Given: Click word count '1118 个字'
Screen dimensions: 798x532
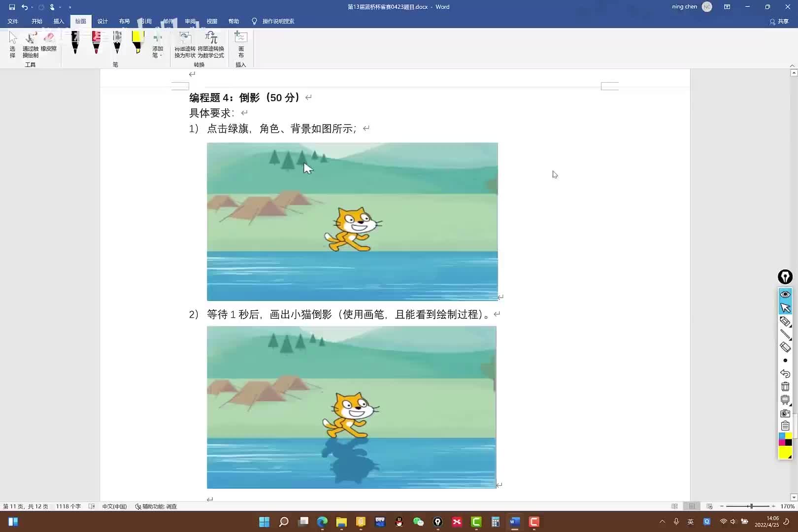Looking at the screenshot, I should [68, 506].
